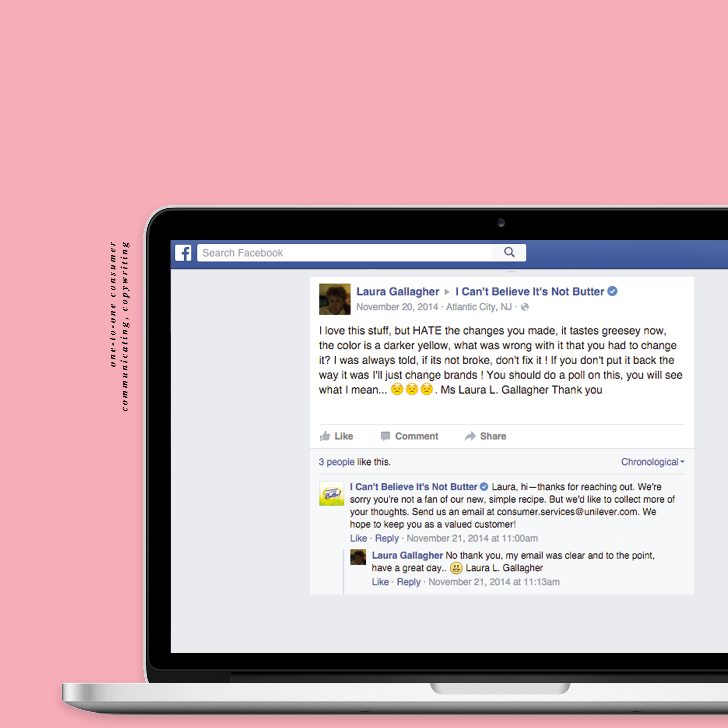Image resolution: width=728 pixels, height=728 pixels.
Task: Expand the Chronological sort dropdown
Action: coord(653,462)
